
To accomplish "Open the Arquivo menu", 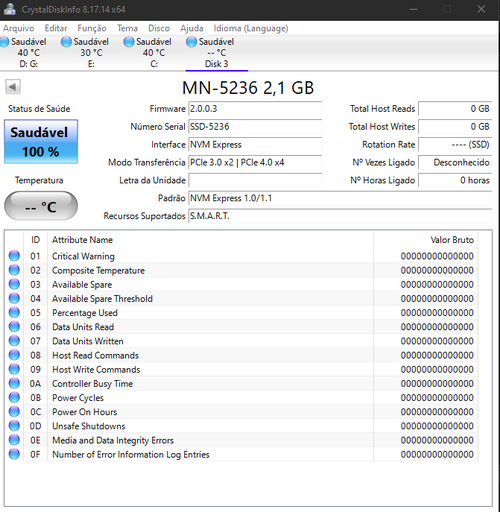I will (19, 28).
